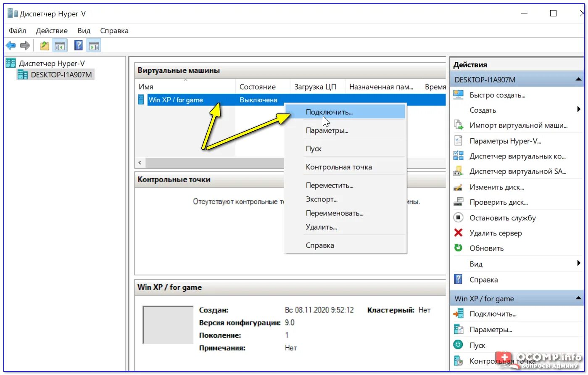
Task: Choose 'Переименовать...' in the context menu
Action: [x=345, y=213]
